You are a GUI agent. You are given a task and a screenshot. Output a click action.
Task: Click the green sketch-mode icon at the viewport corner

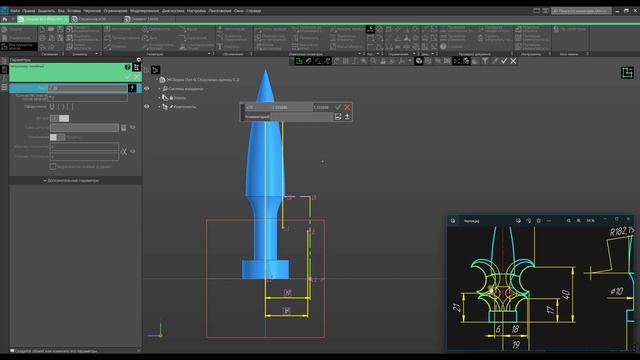click(627, 73)
